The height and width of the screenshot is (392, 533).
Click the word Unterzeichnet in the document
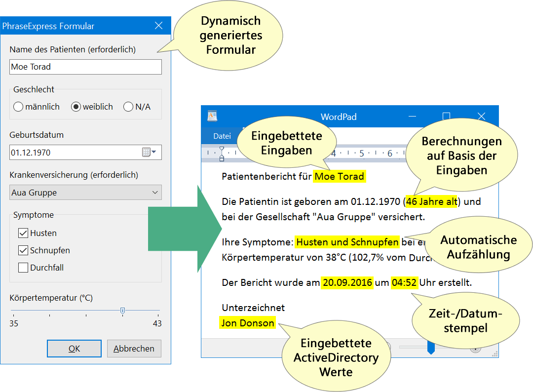click(x=253, y=308)
